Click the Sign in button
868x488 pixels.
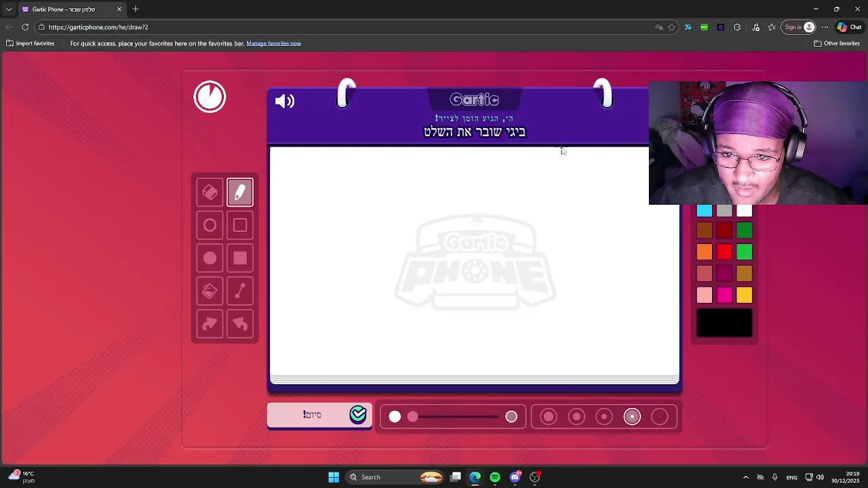(x=799, y=27)
